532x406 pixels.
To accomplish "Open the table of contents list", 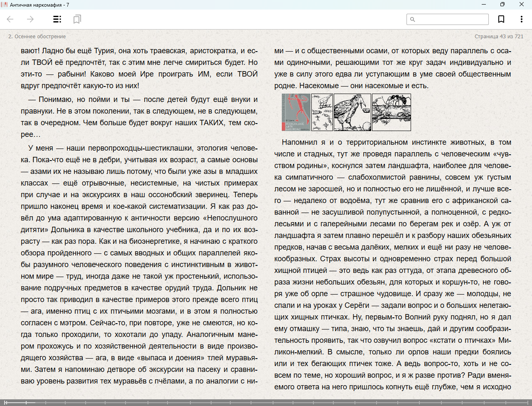I will click(x=57, y=19).
